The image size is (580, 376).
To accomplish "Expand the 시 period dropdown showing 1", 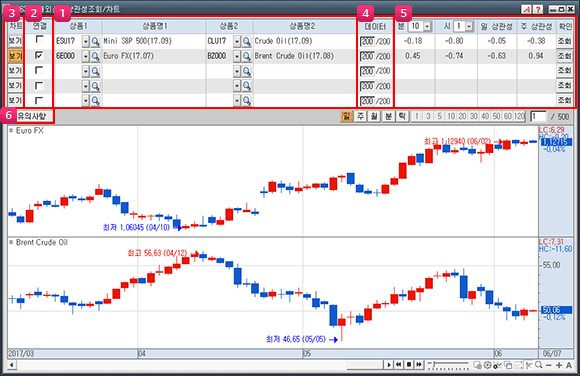I will (469, 26).
